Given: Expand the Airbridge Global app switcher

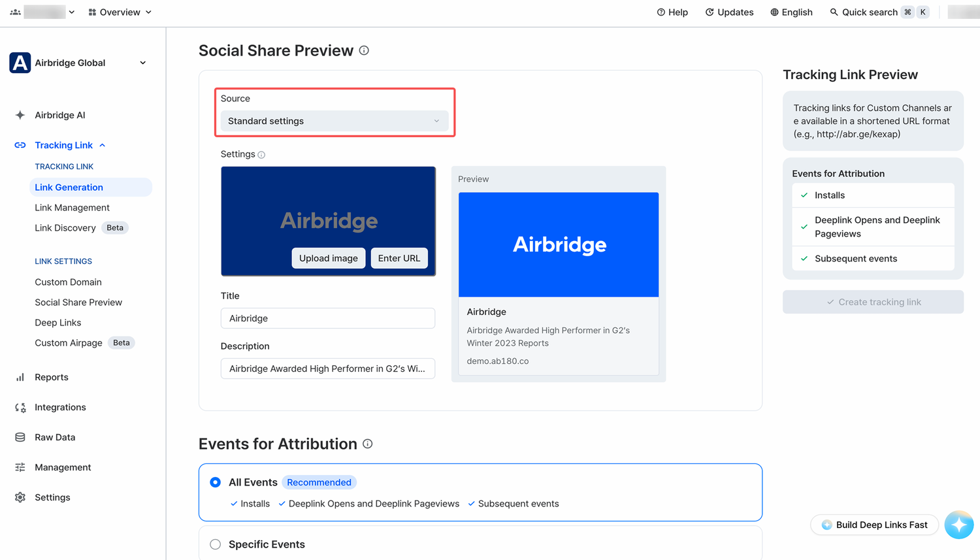Looking at the screenshot, I should point(143,63).
